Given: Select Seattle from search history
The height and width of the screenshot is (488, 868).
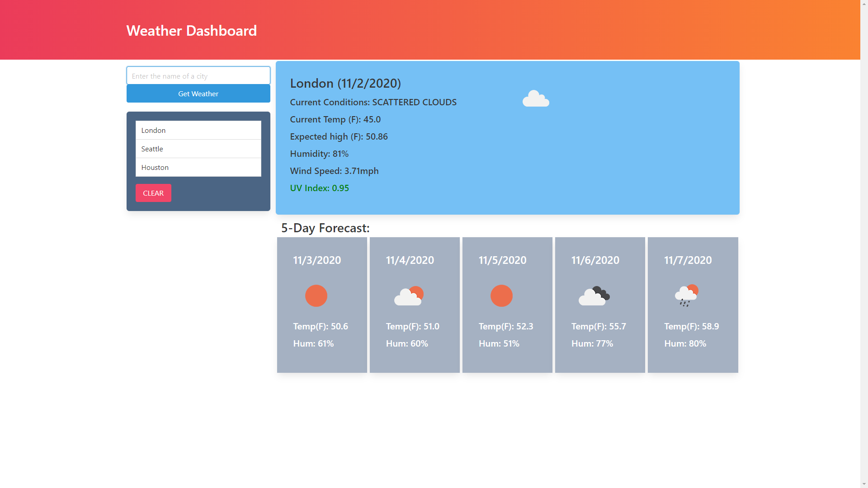Looking at the screenshot, I should click(x=198, y=148).
